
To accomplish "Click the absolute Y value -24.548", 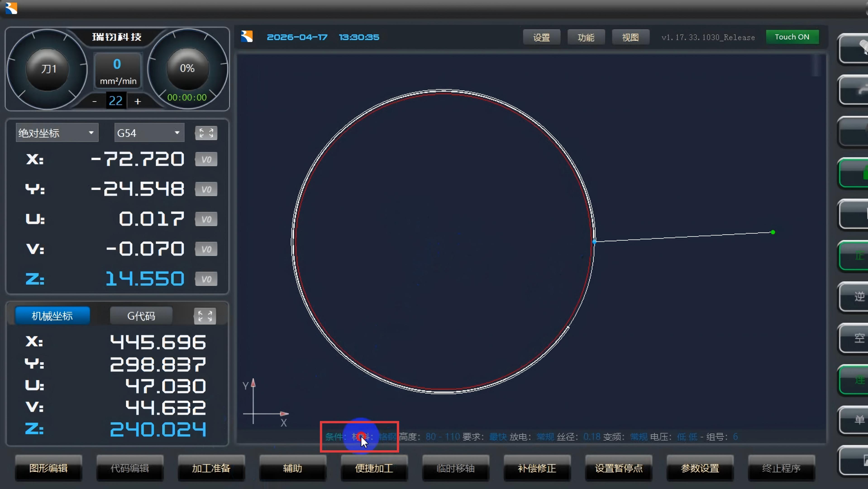I will [x=138, y=189].
